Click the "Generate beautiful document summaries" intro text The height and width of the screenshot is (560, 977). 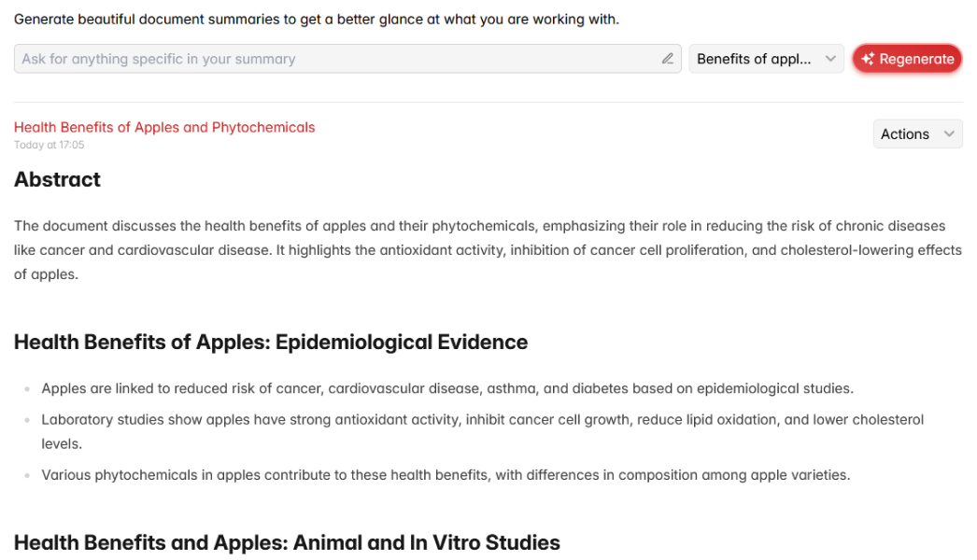point(317,19)
